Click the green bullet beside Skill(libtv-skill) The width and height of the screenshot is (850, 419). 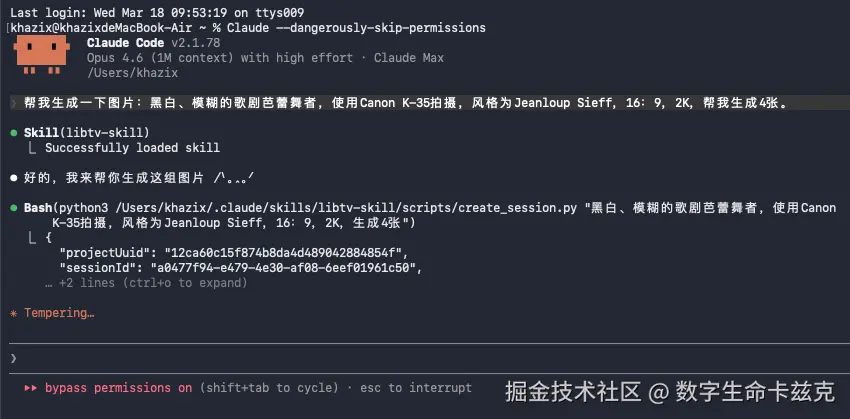13,133
